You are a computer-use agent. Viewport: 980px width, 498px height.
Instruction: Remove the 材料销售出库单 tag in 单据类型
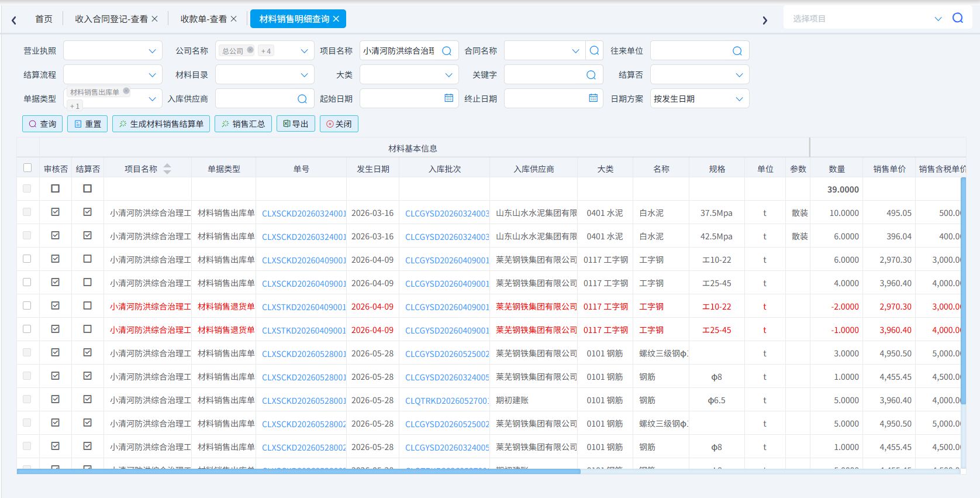pos(126,91)
